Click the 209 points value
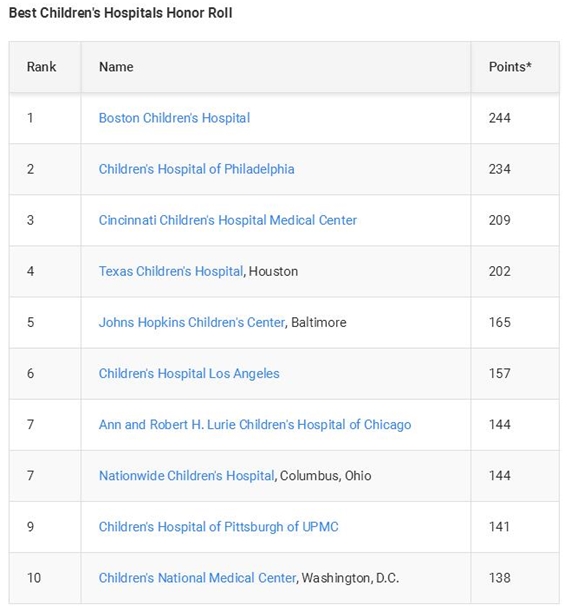Viewport: 567px width, 610px height. click(x=499, y=220)
